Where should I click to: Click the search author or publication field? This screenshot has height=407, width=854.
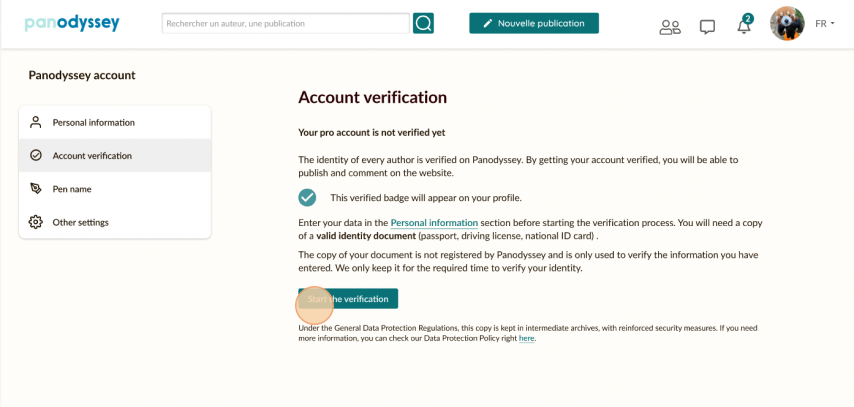click(x=285, y=23)
